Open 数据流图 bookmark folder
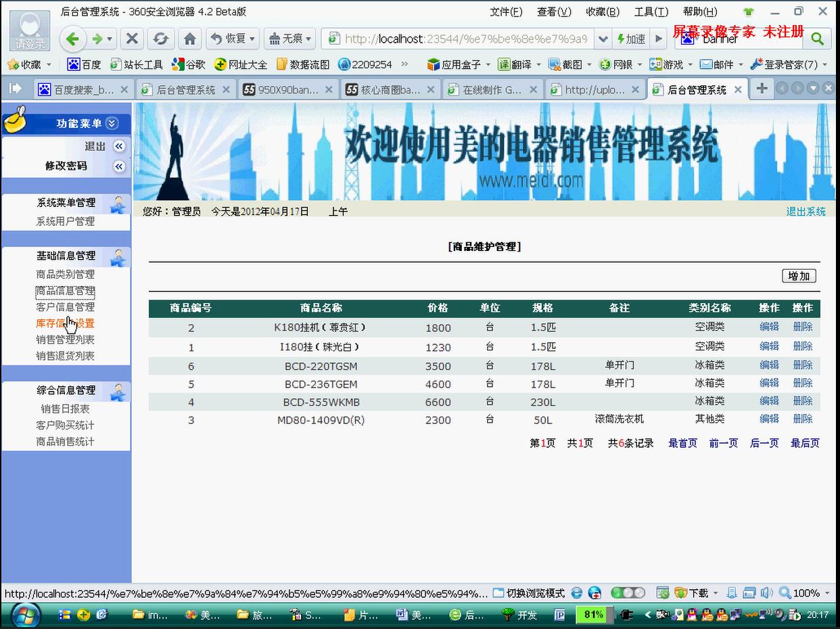 [303, 64]
